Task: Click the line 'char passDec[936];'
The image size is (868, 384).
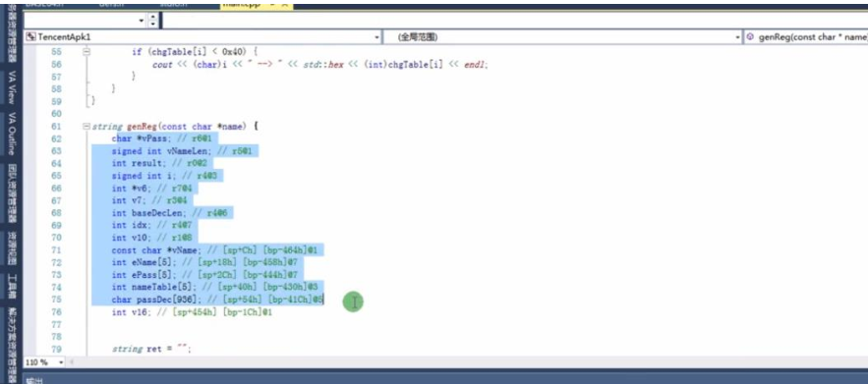Action: coord(217,300)
